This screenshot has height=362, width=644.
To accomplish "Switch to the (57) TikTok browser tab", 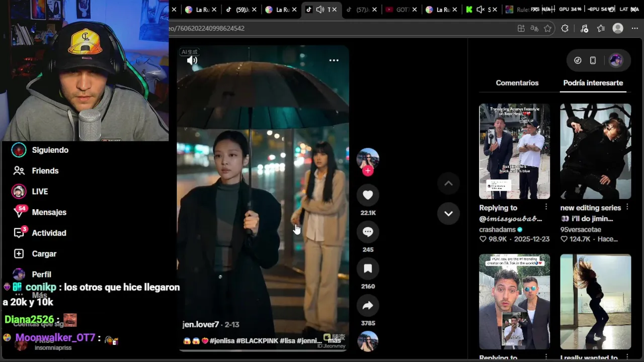I will pos(361,10).
